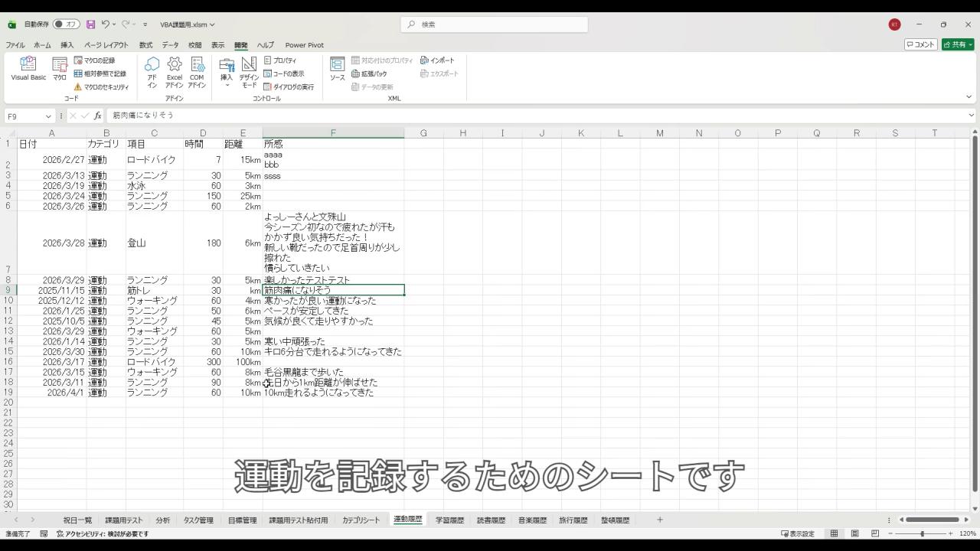Screen dimensions: 980x551
Task: Open the Excel Add-ins dialog
Action: coord(175,72)
